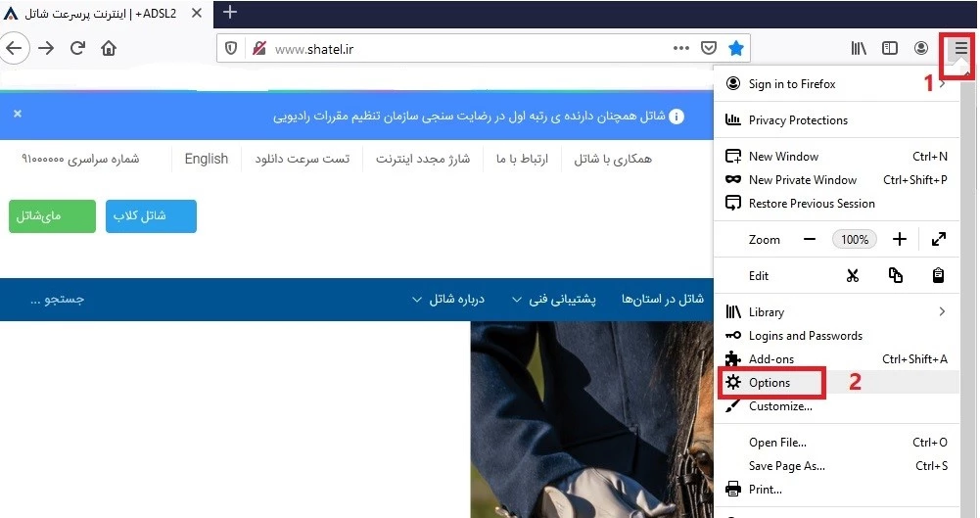Image resolution: width=980 pixels, height=518 pixels.
Task: Increase zoom with plus button
Action: [x=900, y=239]
